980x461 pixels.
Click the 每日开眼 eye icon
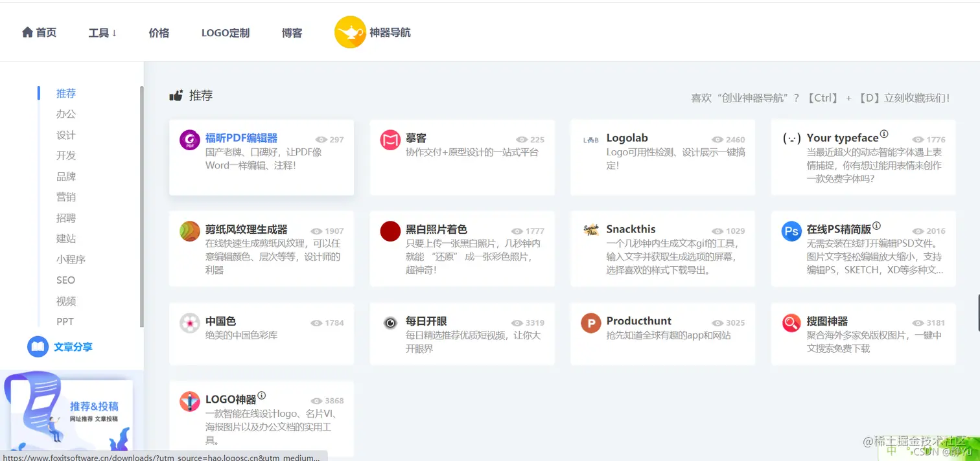[390, 322]
